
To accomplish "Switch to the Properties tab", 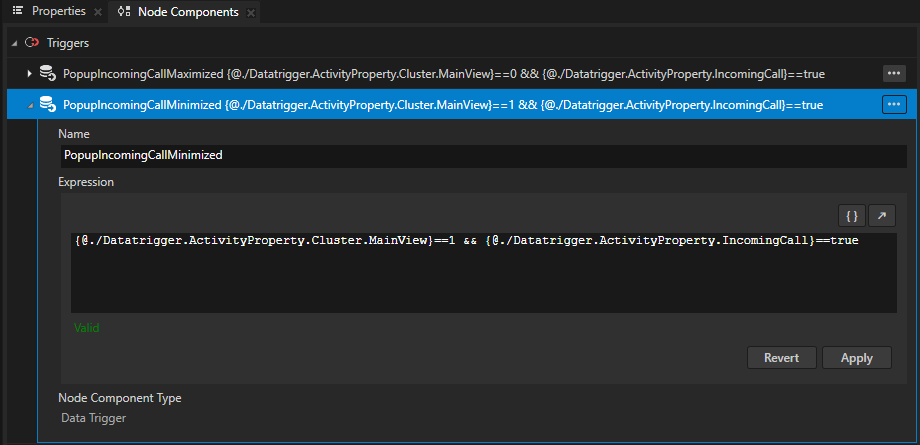I will 50,12.
